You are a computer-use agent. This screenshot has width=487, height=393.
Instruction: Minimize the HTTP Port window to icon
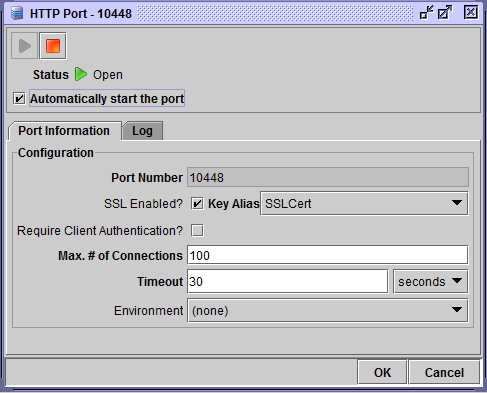click(426, 13)
